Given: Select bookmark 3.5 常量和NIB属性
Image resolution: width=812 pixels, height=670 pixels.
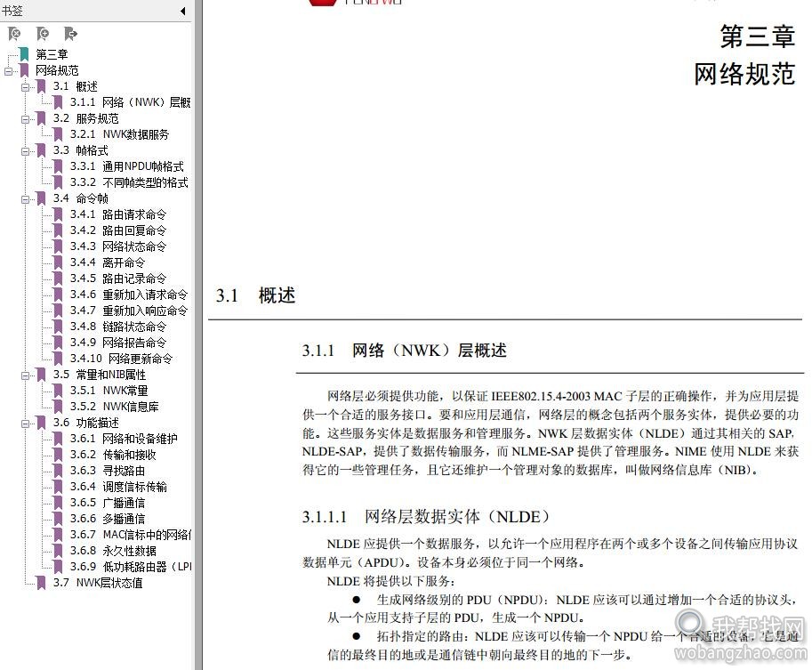Looking at the screenshot, I should click(100, 375).
